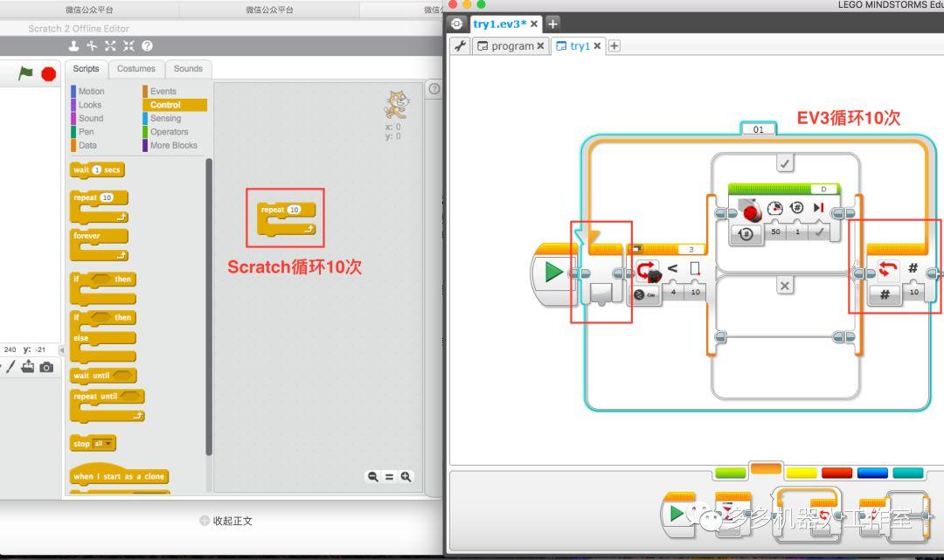
Task: Select the Control block category
Action: click(x=175, y=105)
